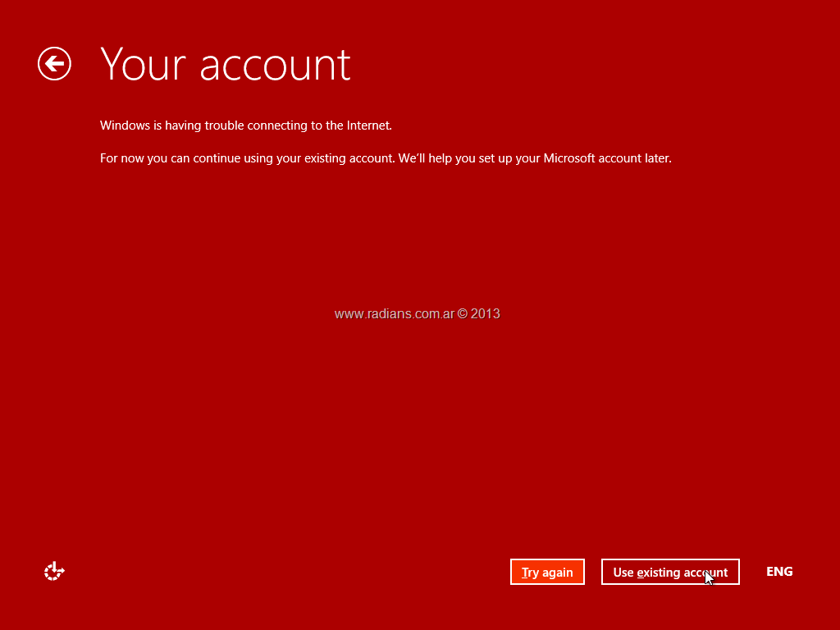
Task: Retry the Internet connection with Try again
Action: coord(547,572)
